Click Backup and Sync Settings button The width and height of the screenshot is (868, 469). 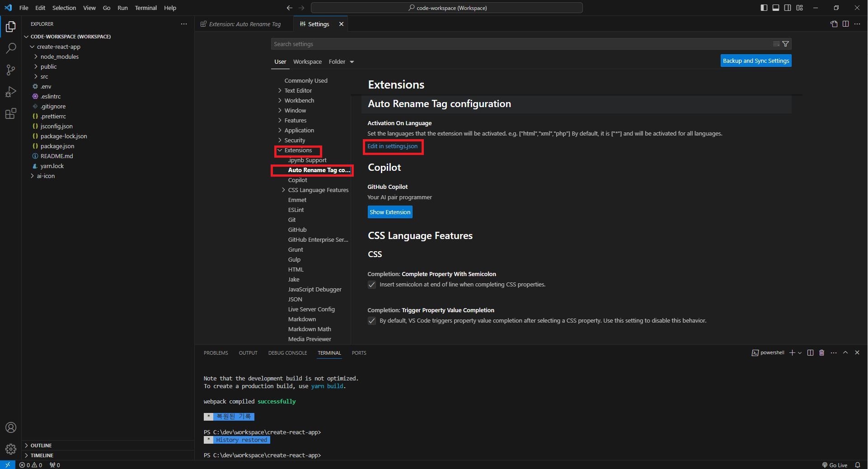pyautogui.click(x=756, y=61)
